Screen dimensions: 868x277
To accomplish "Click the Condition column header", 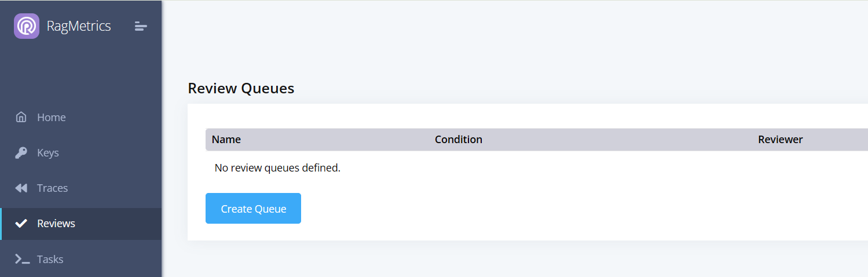I will pyautogui.click(x=459, y=140).
